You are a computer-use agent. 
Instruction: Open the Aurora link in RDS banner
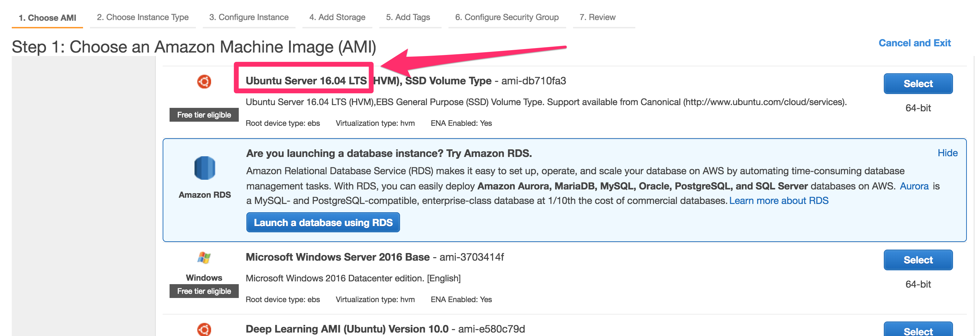point(914,186)
